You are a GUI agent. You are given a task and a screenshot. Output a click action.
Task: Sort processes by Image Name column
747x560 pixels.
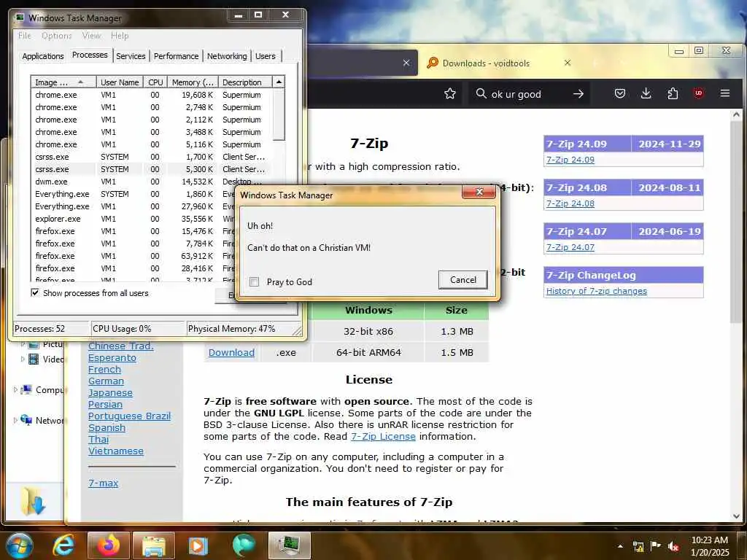pos(63,82)
